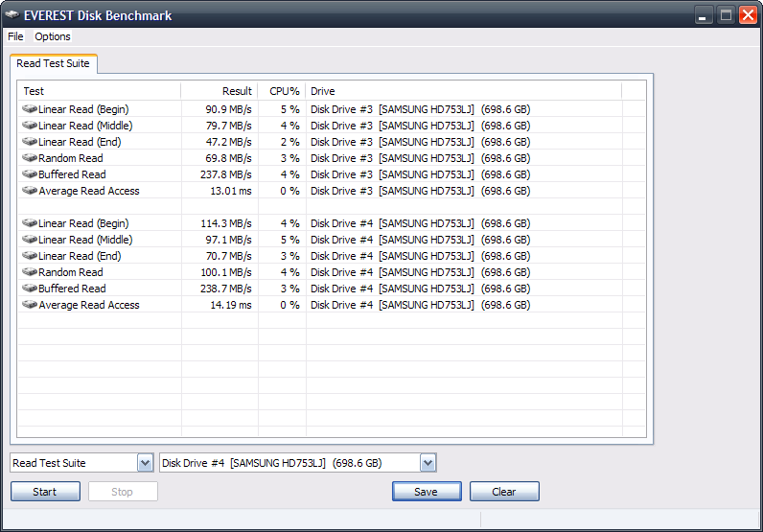763x532 pixels.
Task: Click disk icon of Drive #4 Linear Read (Middle)
Action: point(30,239)
